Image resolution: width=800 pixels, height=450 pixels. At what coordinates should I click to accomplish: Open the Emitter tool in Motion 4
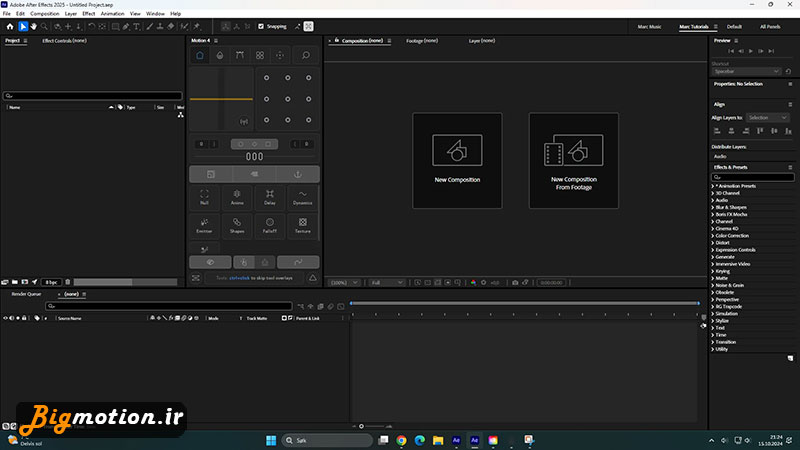[204, 225]
